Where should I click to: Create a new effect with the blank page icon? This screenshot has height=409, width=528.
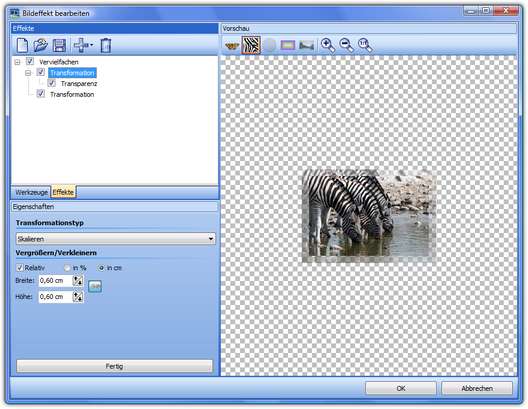point(22,45)
